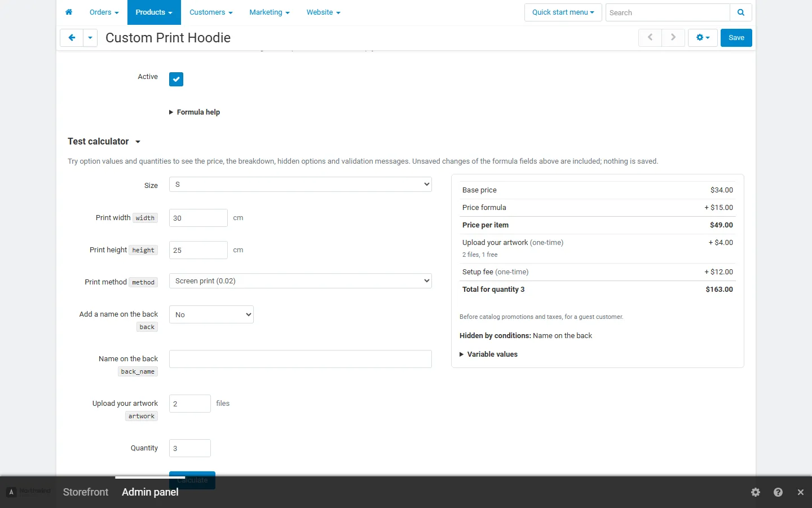812x508 pixels.
Task: Click the back arrow button
Action: click(72, 38)
